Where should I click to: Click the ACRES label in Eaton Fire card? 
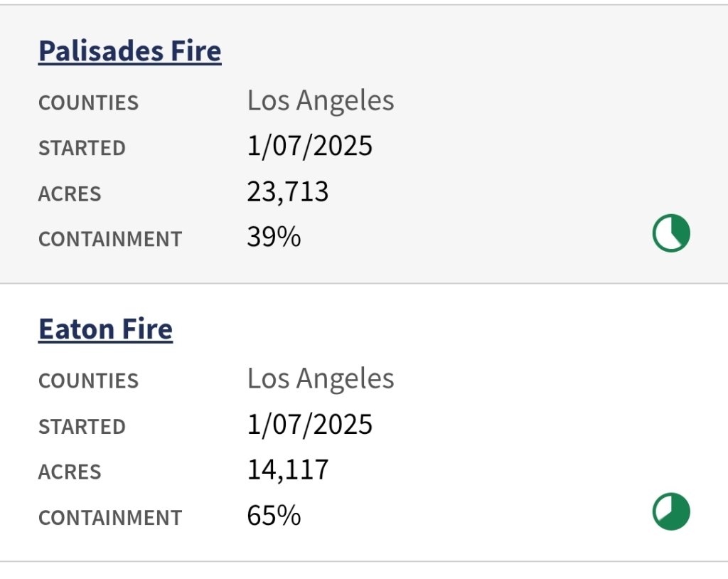point(70,472)
